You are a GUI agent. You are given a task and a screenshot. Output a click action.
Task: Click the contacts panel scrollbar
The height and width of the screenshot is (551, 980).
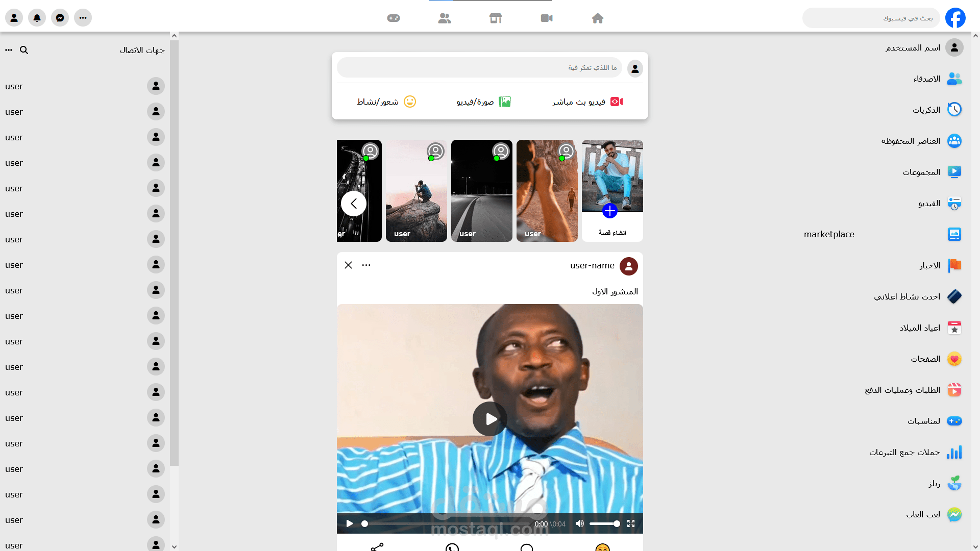coord(174,253)
